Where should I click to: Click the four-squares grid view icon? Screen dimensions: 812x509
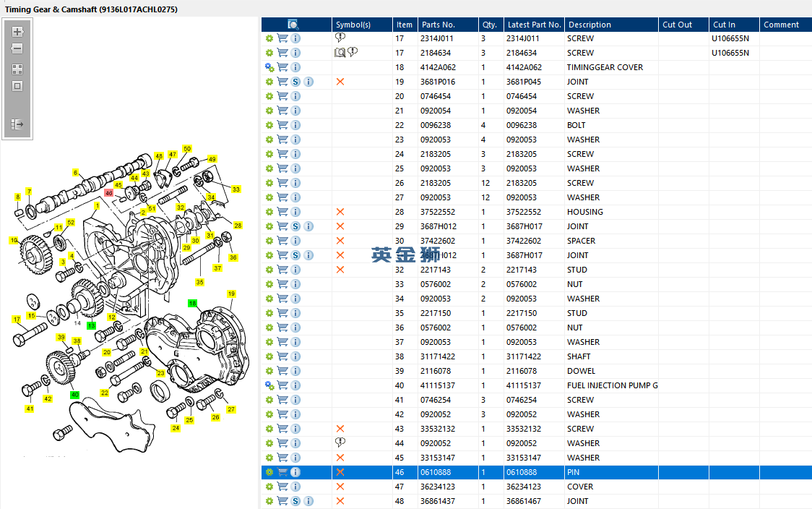pos(17,69)
